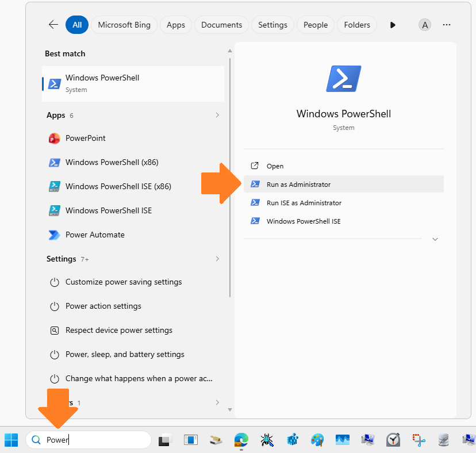Click the three-dot options menu

pos(447,25)
